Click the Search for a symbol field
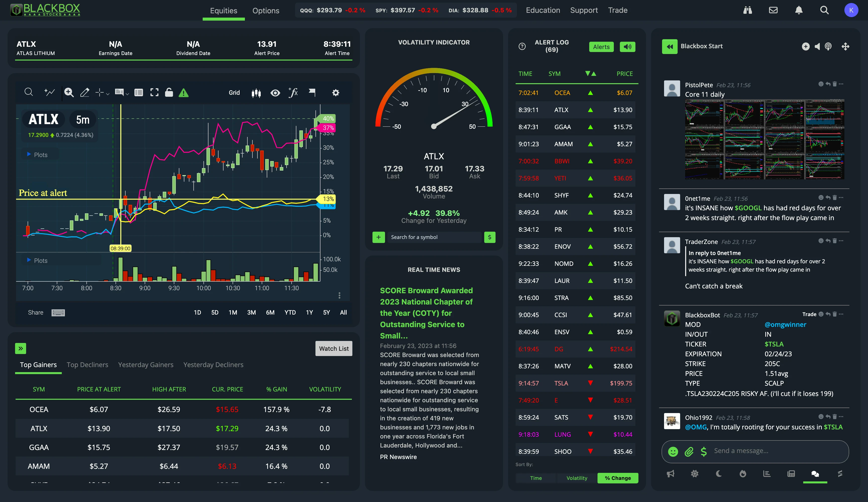Viewport: 868px width, 502px height. tap(434, 237)
